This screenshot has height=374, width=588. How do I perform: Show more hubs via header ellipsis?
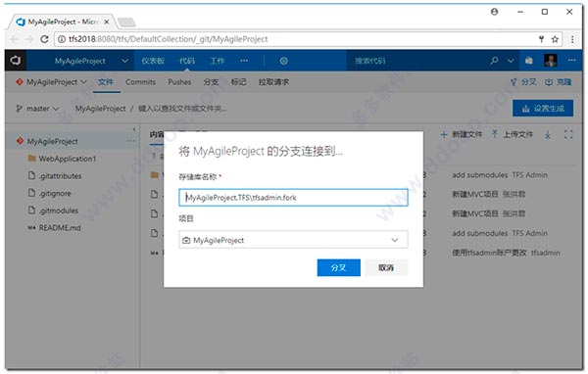244,61
